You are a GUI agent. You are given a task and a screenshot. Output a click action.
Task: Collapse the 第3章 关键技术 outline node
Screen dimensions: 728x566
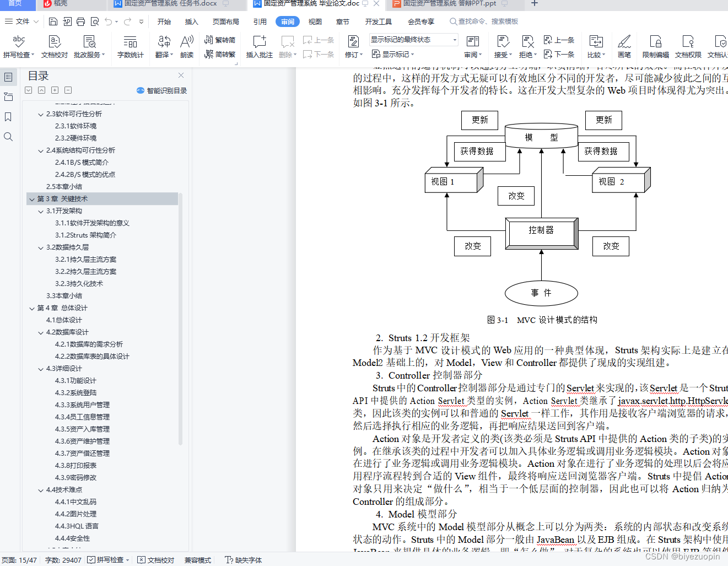[x=31, y=199]
